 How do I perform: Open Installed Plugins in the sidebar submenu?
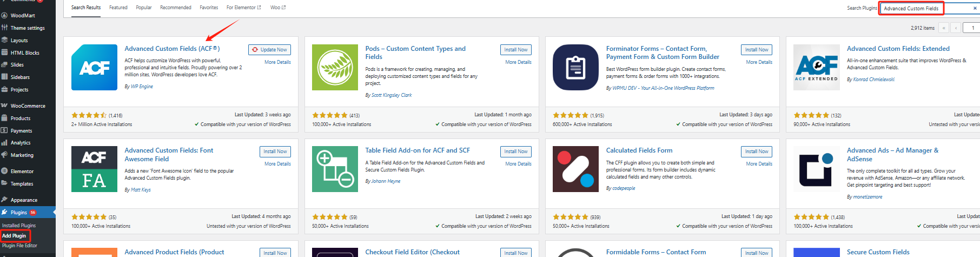[19, 226]
